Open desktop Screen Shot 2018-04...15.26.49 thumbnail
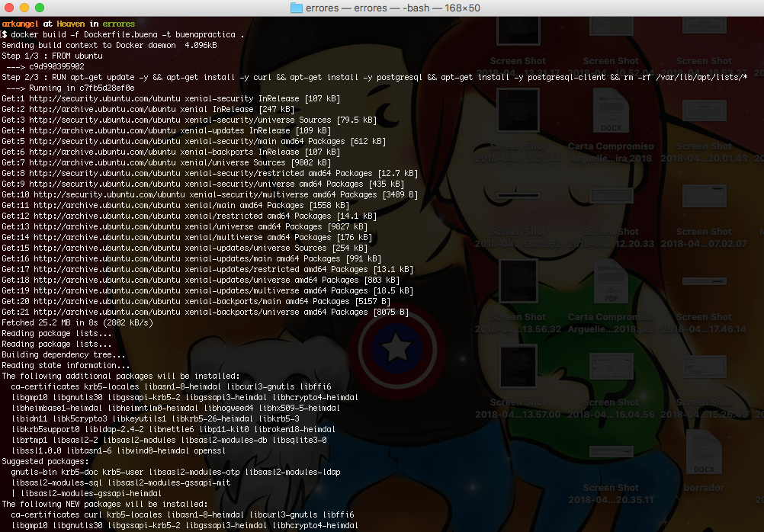This screenshot has height=532, width=764. pyautogui.click(x=704, y=367)
